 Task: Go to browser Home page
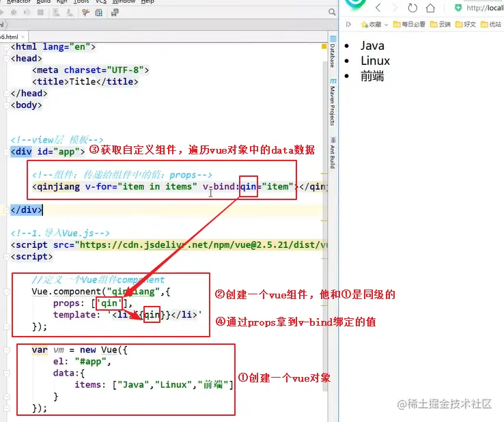pyautogui.click(x=430, y=8)
